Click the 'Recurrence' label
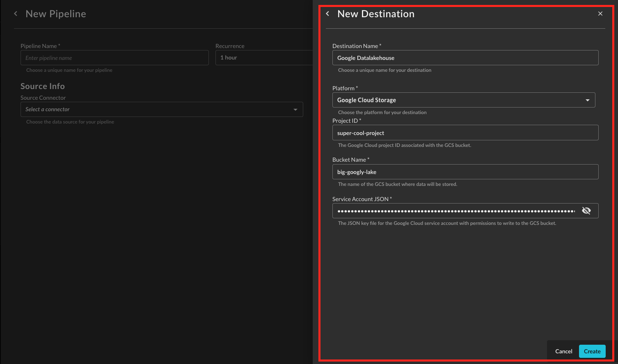 pos(230,46)
